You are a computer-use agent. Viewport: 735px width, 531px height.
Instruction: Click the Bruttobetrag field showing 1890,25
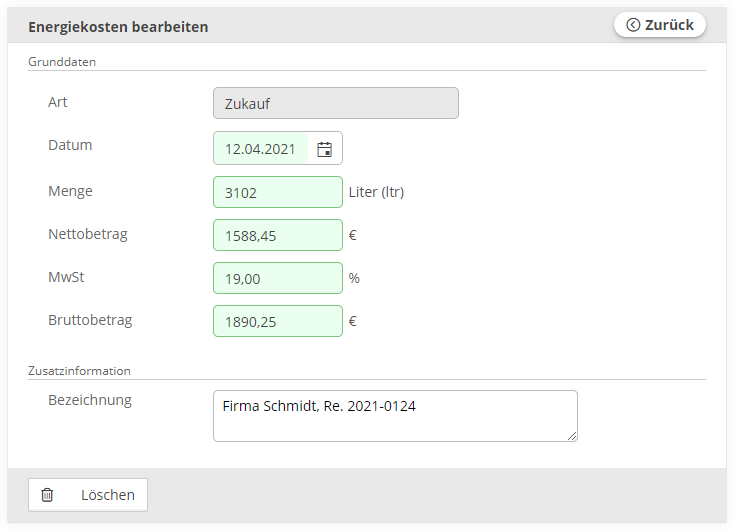tap(278, 322)
